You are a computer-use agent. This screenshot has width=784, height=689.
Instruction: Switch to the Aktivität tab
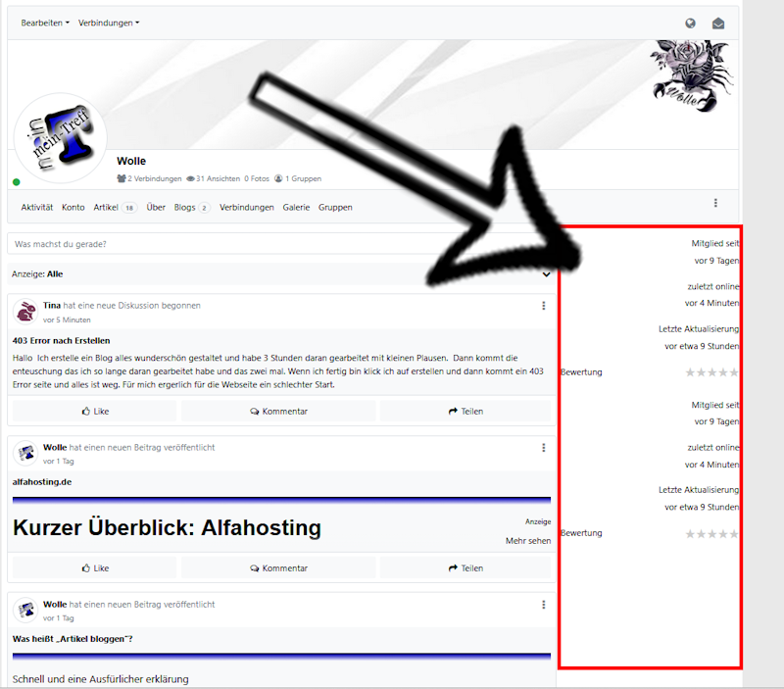pos(37,208)
